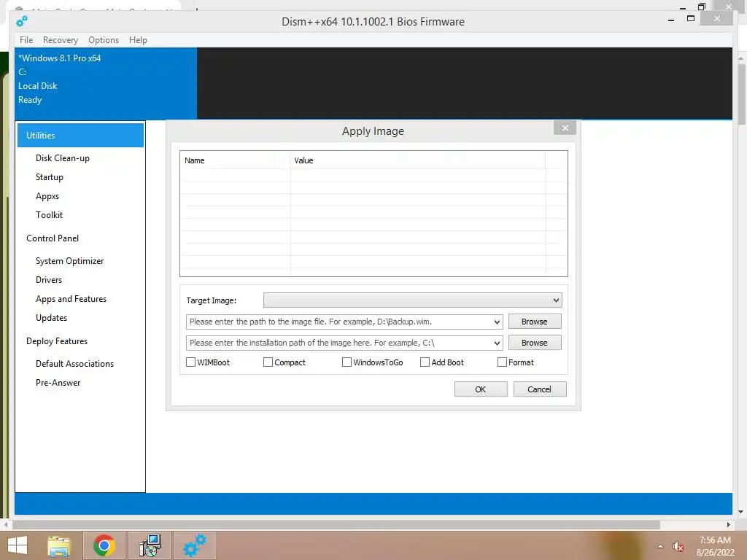Open installation path dropdown arrow
747x560 pixels.
coord(497,343)
